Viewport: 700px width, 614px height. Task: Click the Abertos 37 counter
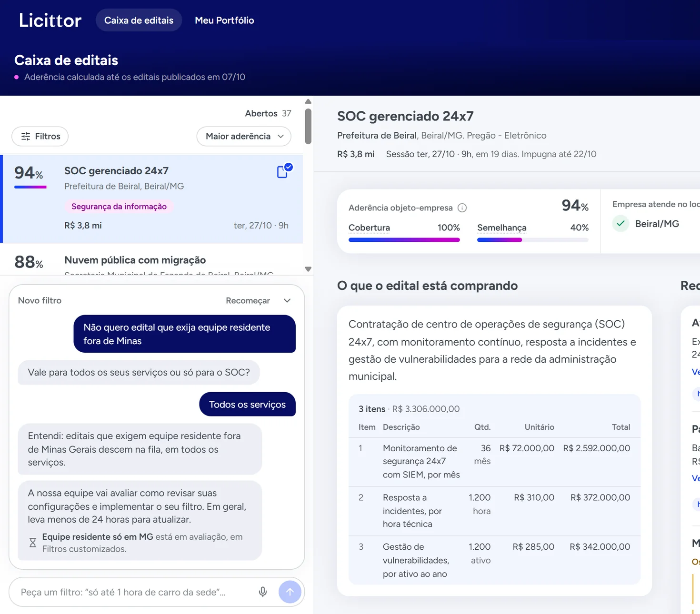[268, 113]
